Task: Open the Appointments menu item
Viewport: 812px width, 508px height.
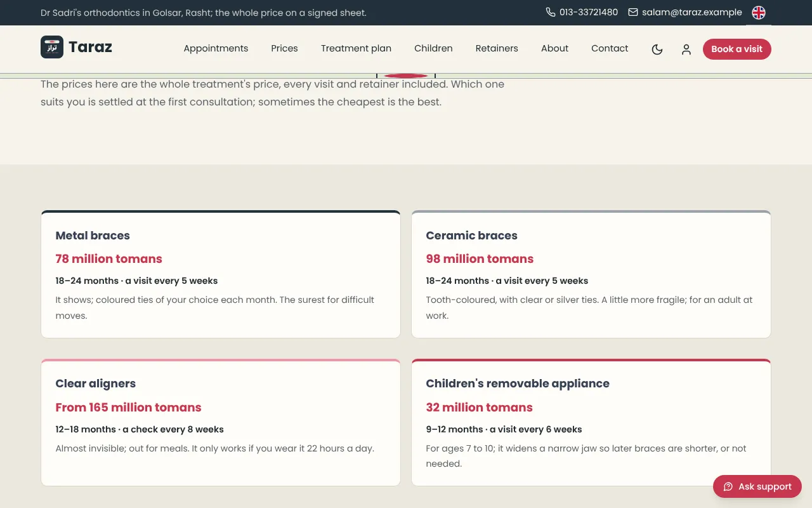Action: [216, 48]
